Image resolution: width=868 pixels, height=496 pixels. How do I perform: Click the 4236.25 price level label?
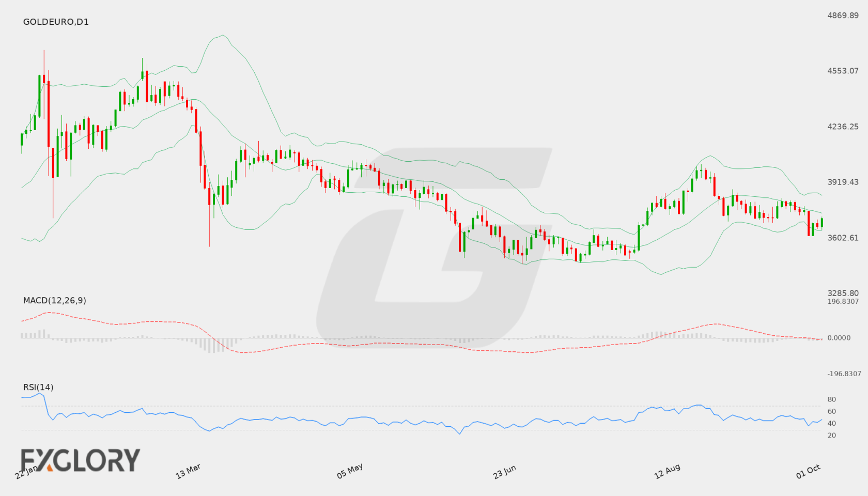[x=843, y=127]
